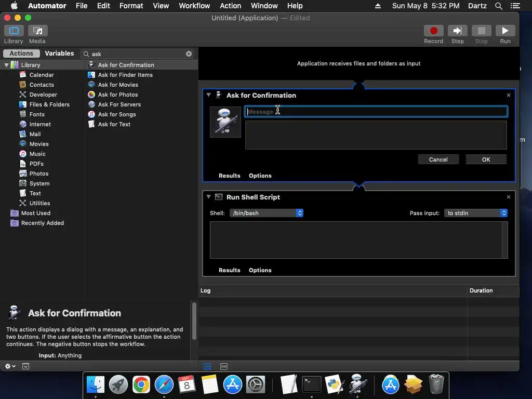Click the explanation text area

(x=376, y=135)
